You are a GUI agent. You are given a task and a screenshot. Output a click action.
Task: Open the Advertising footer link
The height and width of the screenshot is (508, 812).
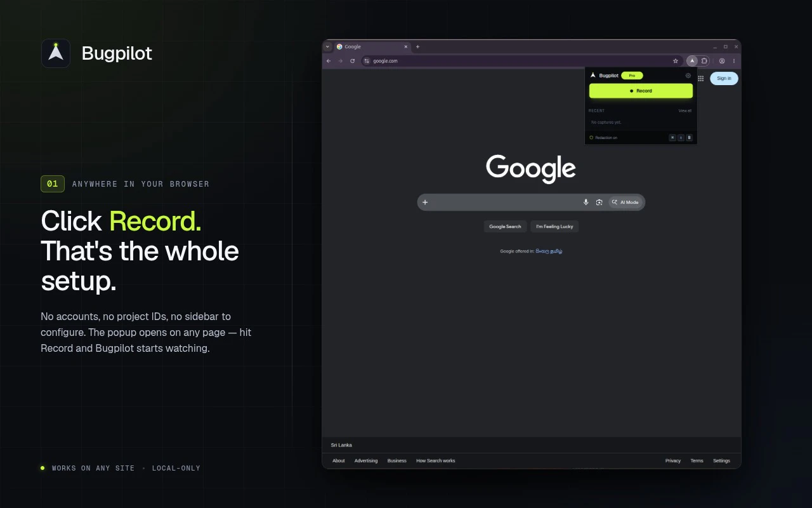coord(366,460)
